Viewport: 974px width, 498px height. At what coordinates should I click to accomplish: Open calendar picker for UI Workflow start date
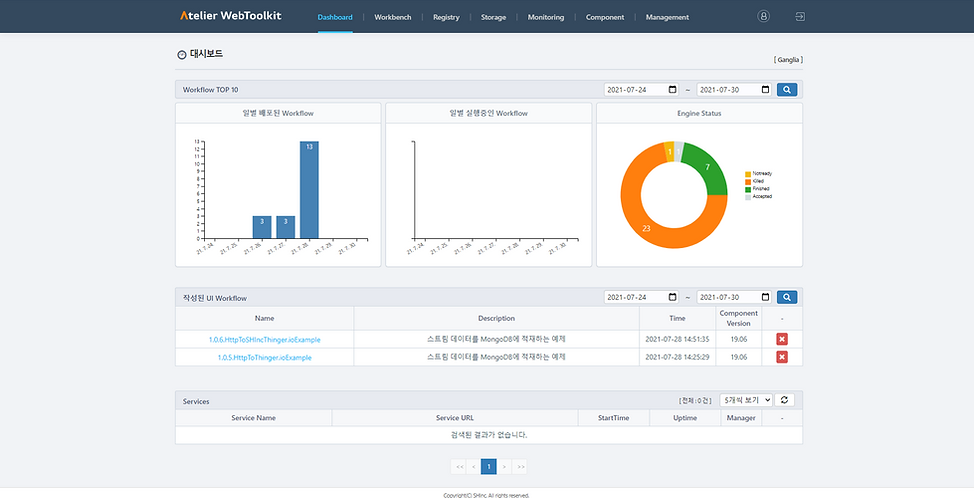coord(673,297)
